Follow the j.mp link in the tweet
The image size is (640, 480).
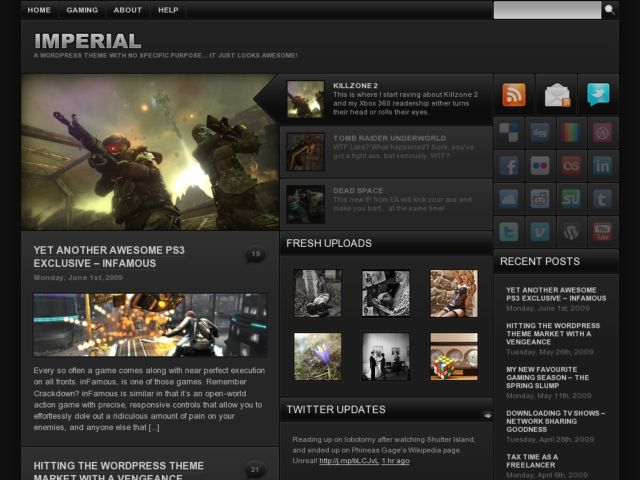pos(349,461)
